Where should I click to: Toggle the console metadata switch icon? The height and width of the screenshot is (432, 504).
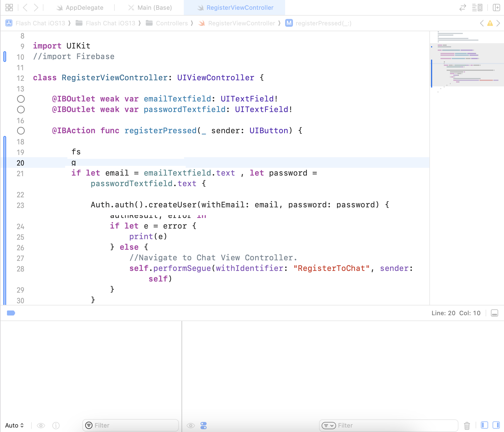tap(204, 425)
